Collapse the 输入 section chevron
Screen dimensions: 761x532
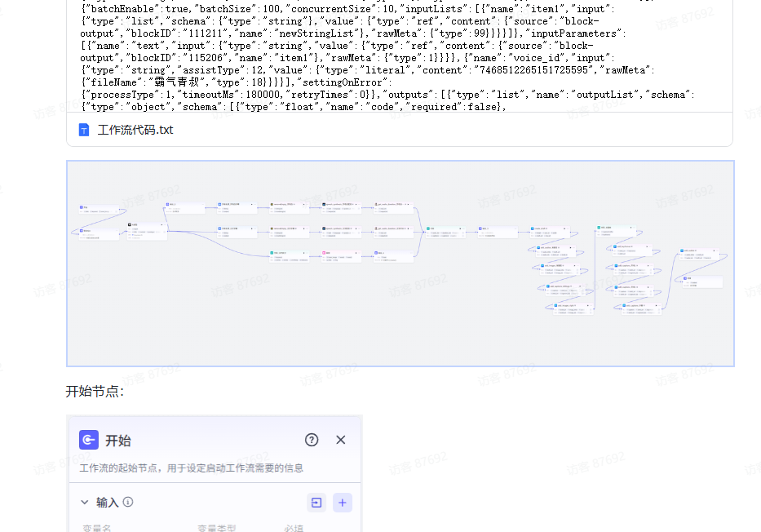pos(85,502)
